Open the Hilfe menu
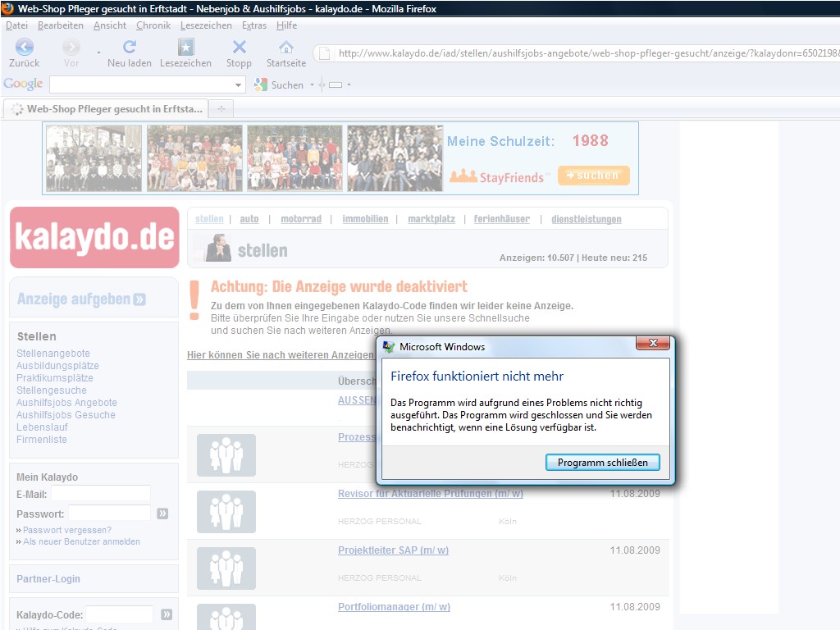The height and width of the screenshot is (630, 840). [x=286, y=25]
